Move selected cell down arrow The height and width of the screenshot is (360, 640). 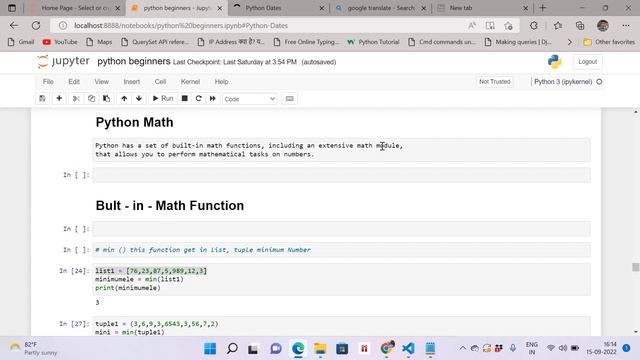click(139, 99)
